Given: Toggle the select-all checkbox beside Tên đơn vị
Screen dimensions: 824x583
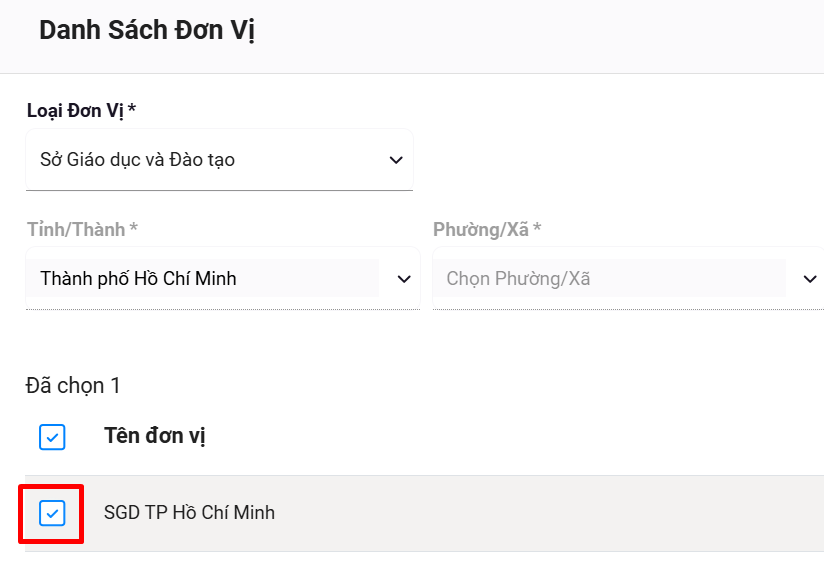Looking at the screenshot, I should [52, 436].
